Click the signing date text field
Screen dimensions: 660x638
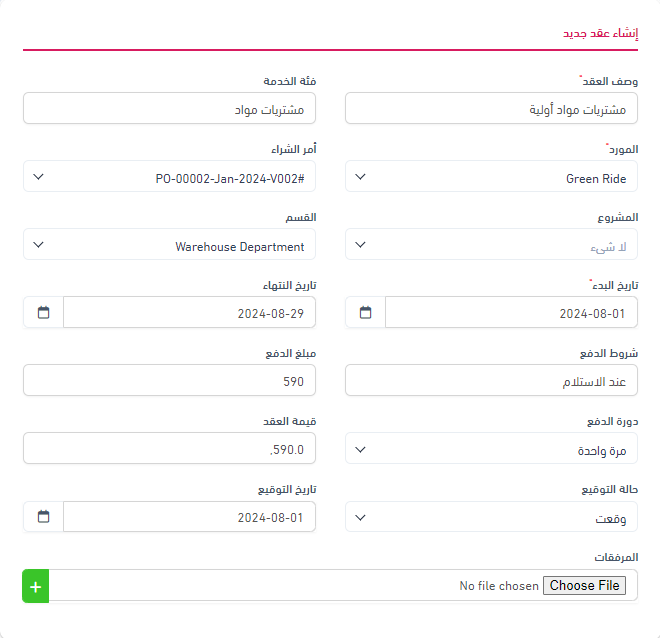(189, 517)
